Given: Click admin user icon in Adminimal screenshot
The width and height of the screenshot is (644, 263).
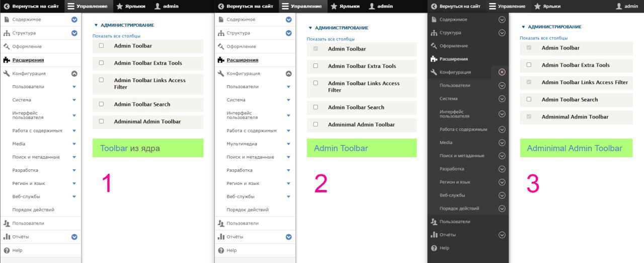Looking at the screenshot, I should tap(619, 6).
